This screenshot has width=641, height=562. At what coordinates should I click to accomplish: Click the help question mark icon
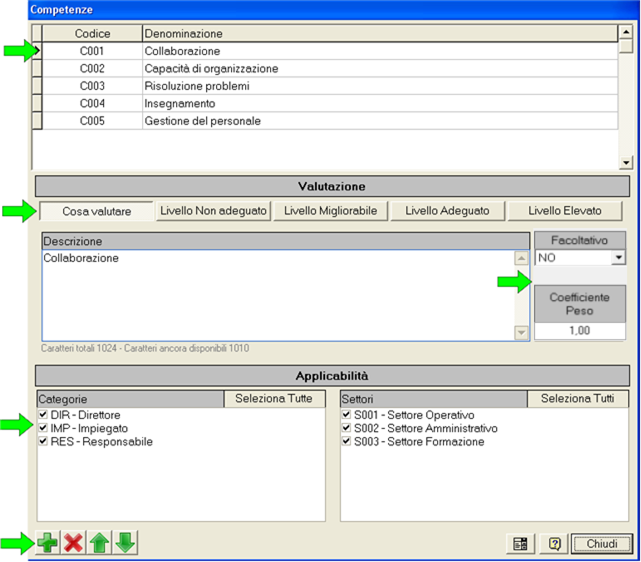tap(554, 544)
